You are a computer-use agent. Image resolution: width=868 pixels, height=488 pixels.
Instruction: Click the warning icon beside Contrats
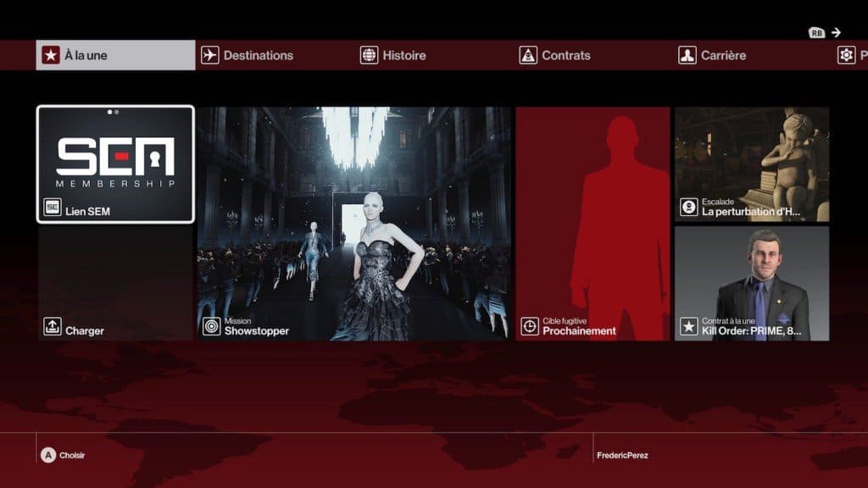(530, 54)
